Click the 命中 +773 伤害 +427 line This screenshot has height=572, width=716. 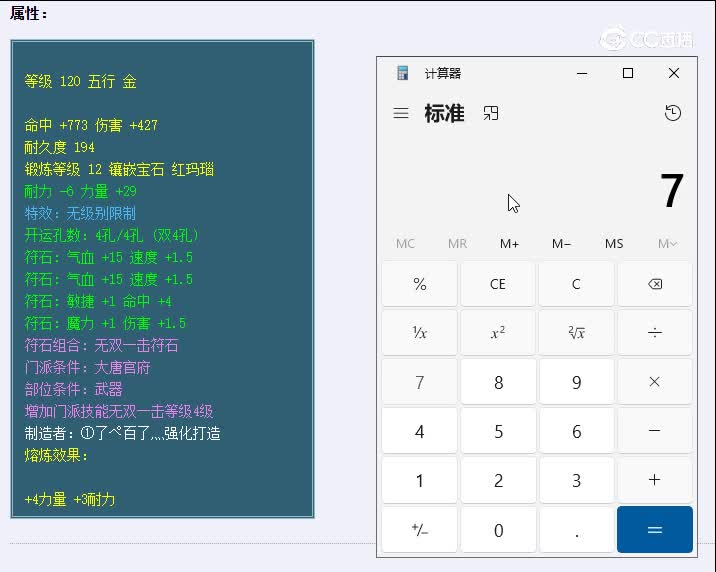pyautogui.click(x=91, y=125)
